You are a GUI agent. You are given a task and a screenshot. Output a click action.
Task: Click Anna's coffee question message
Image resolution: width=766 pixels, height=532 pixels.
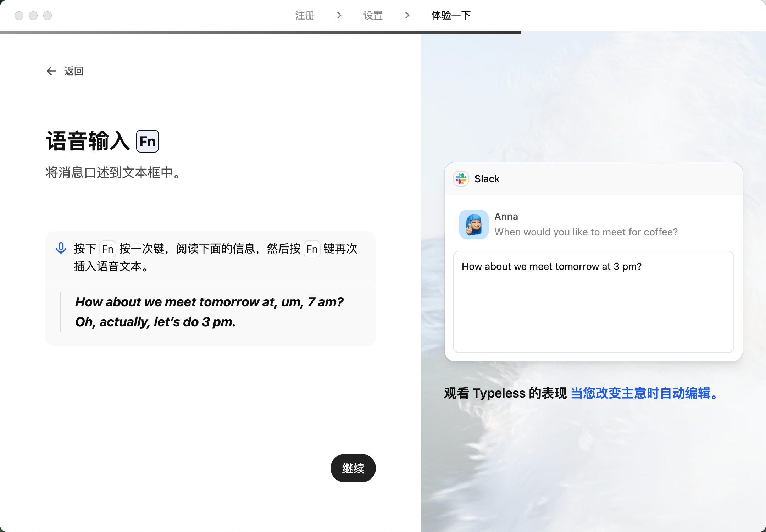586,232
